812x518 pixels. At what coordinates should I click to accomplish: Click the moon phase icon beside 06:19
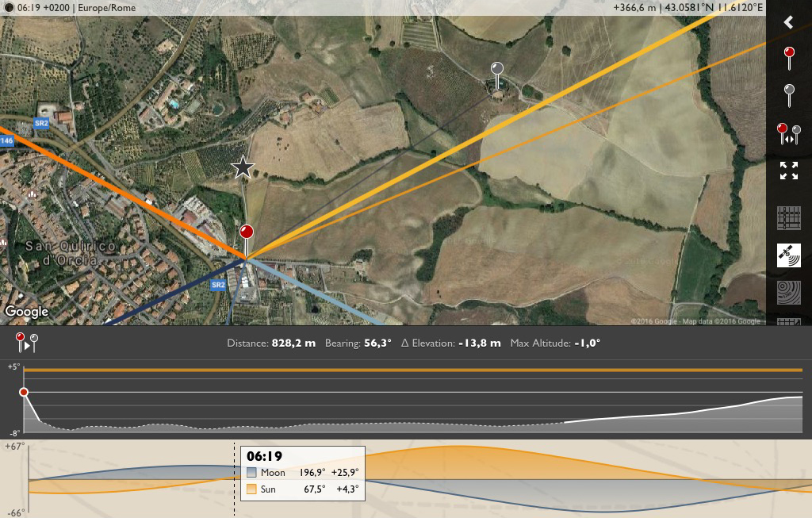(x=9, y=8)
